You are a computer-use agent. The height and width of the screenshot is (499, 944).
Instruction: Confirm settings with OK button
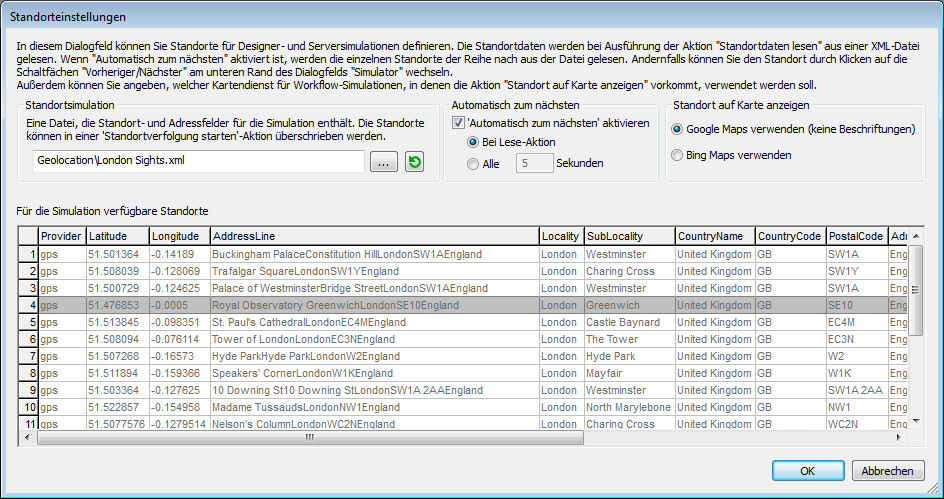coord(807,471)
